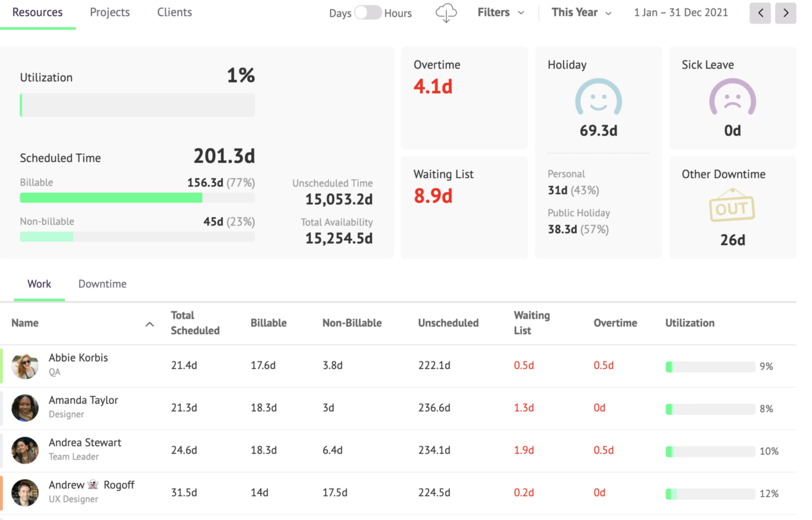The height and width of the screenshot is (520, 812).
Task: Click the cloud download export icon
Action: [x=446, y=13]
